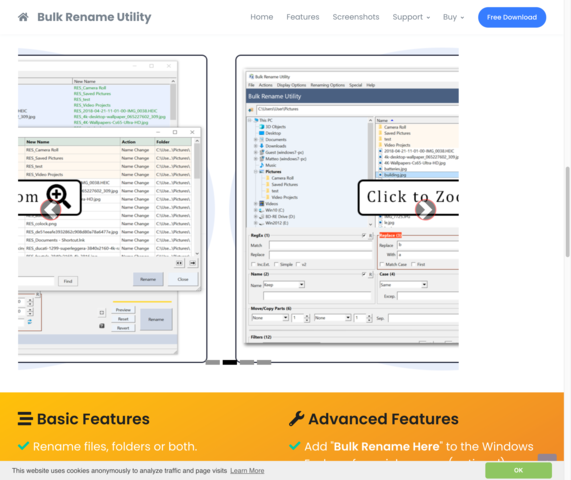The image size is (571, 480).
Task: Click the page vertical scrollbar thumb
Action: [567, 212]
